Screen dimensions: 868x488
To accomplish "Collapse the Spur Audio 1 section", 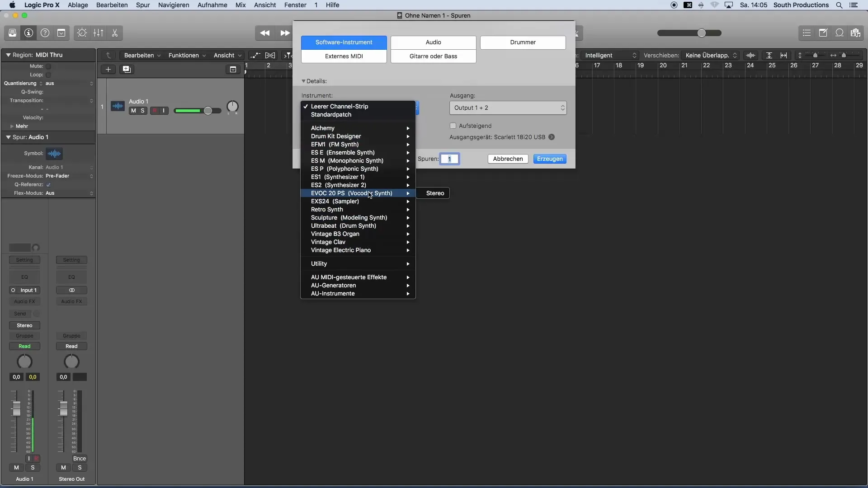I will [x=8, y=137].
